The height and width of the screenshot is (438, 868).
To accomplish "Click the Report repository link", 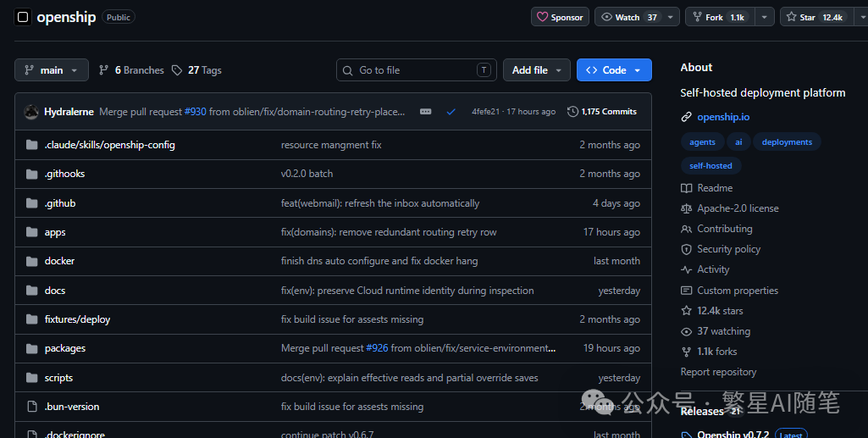I will pos(719,372).
